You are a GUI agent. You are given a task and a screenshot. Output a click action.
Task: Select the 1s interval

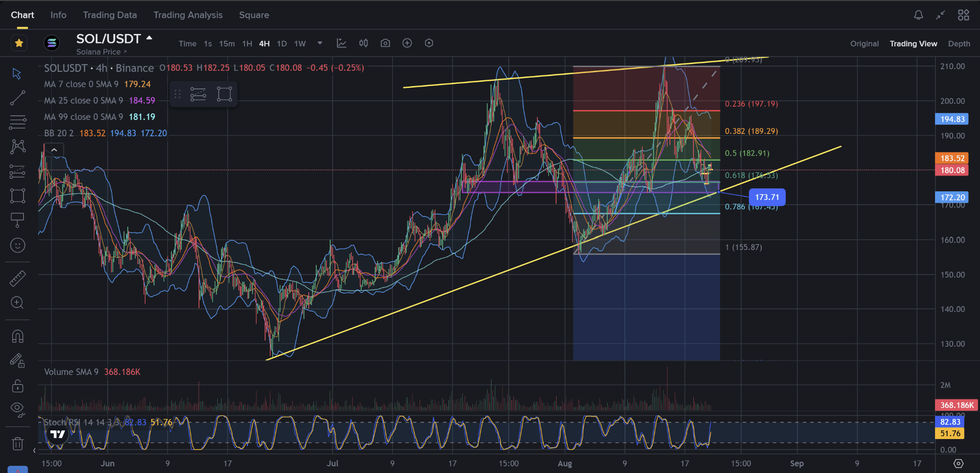point(208,44)
